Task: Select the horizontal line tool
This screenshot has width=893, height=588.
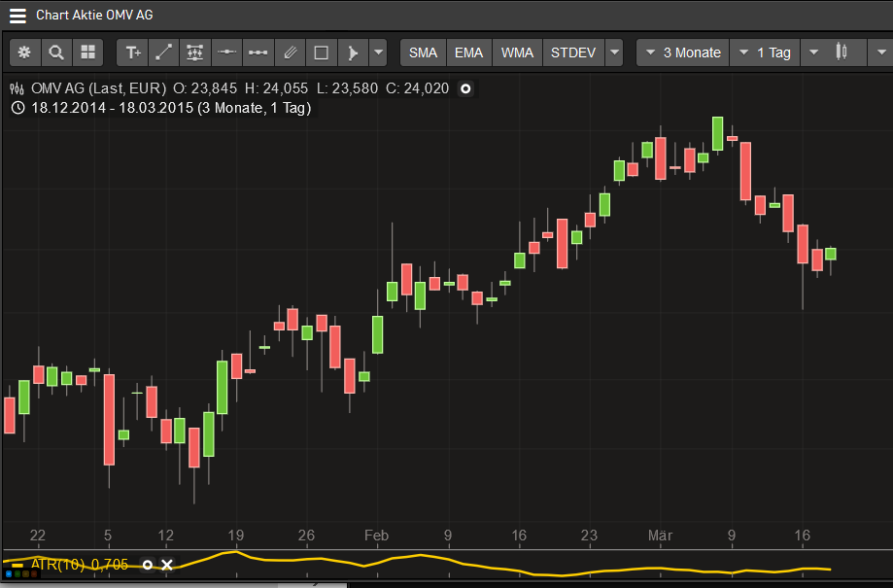Action: tap(226, 52)
